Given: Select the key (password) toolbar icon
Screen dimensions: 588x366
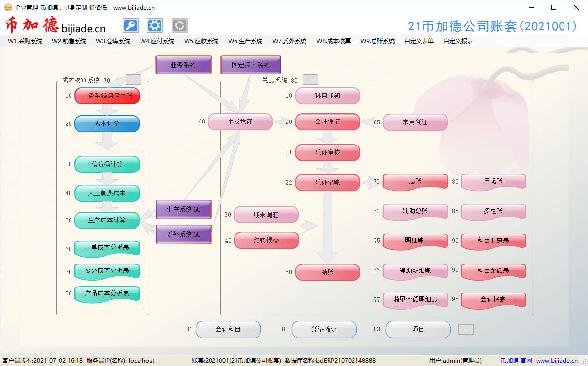Looking at the screenshot, I should point(130,25).
